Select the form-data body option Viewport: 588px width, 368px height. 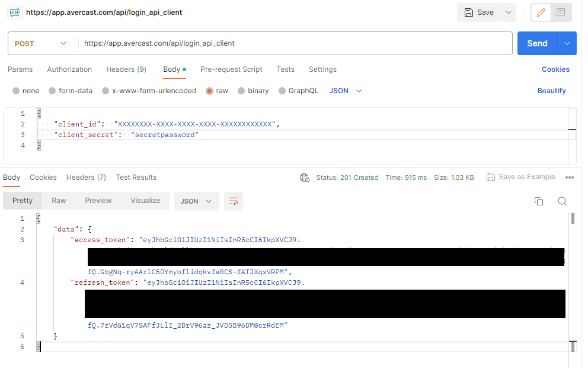pyautogui.click(x=71, y=91)
